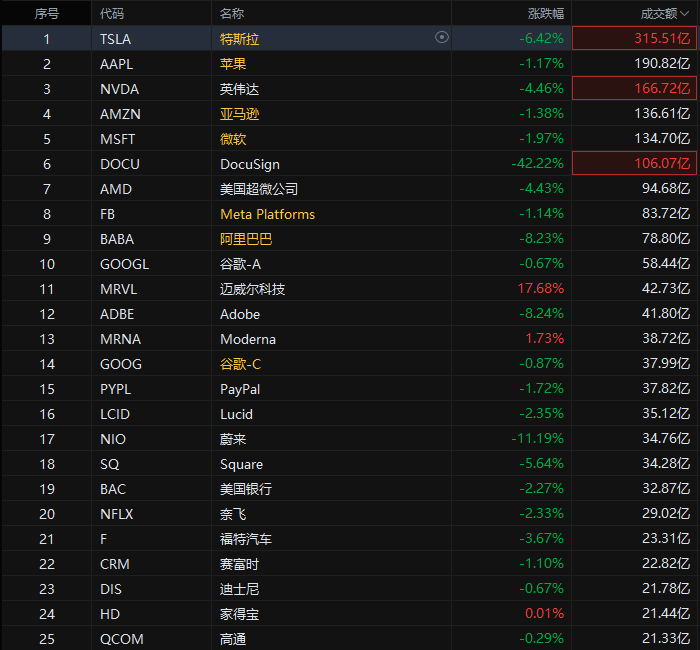
Task: Click the DocuSign stock name
Action: [250, 164]
